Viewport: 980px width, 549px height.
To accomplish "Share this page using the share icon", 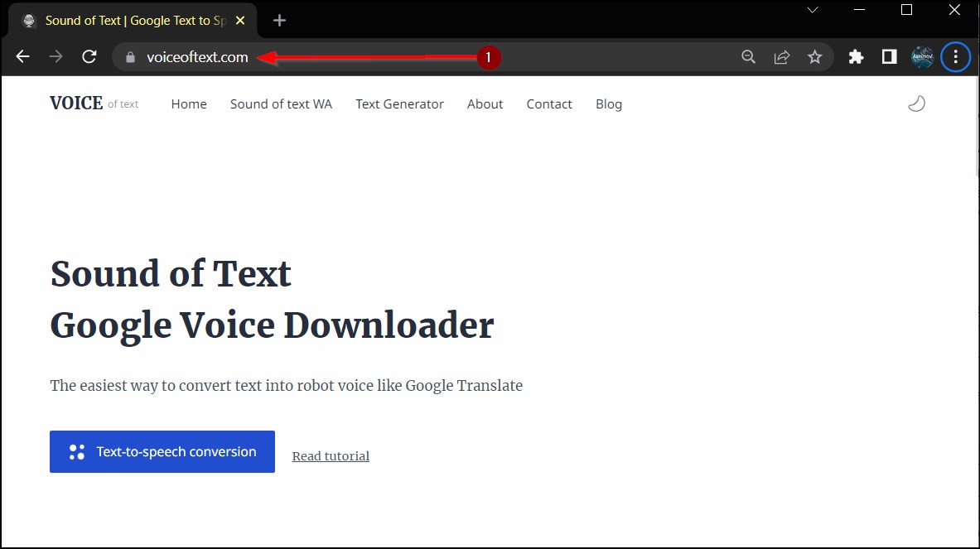I will click(781, 57).
